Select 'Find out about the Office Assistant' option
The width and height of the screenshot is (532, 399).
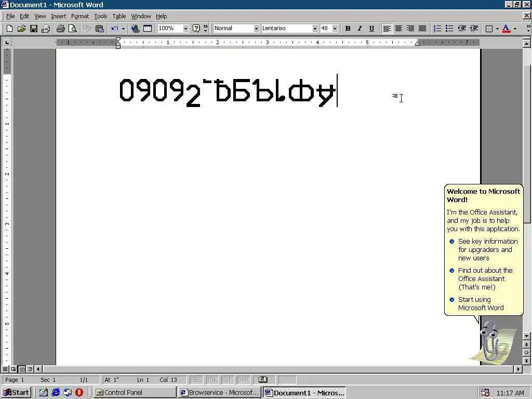482,279
